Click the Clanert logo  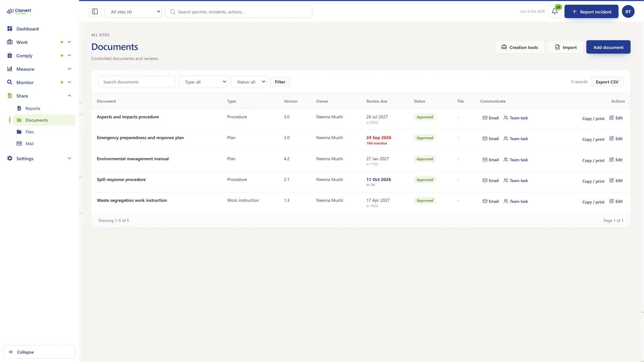pyautogui.click(x=19, y=11)
